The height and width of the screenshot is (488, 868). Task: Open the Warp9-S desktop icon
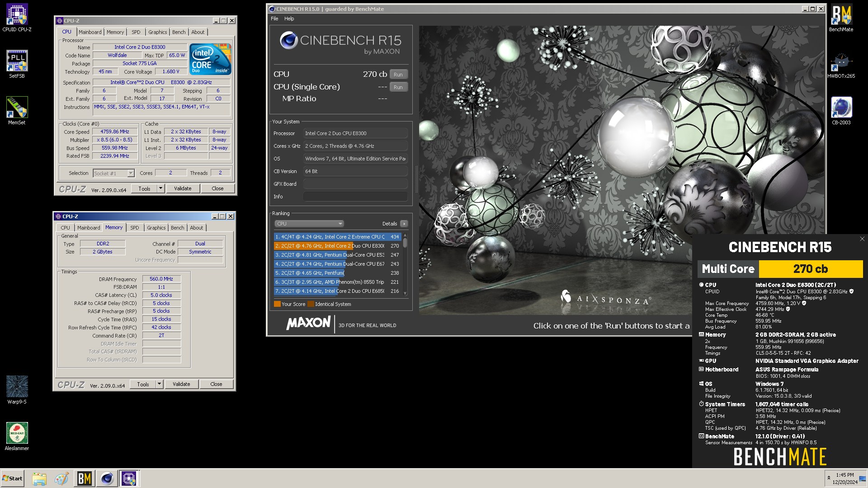pos(17,390)
